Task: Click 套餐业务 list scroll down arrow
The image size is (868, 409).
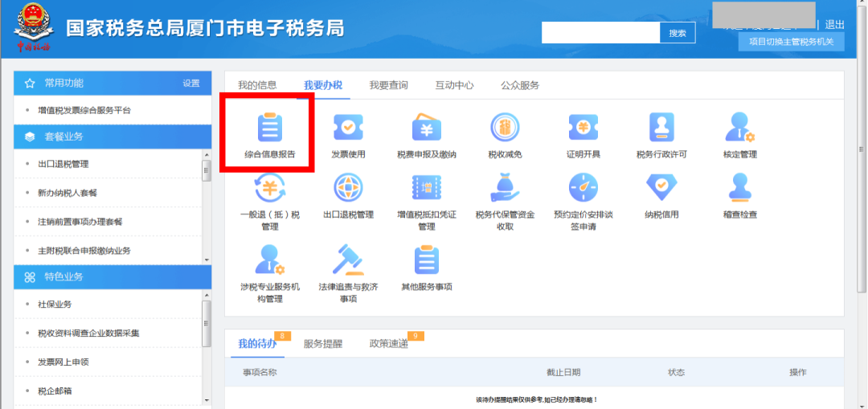Action: pyautogui.click(x=207, y=260)
